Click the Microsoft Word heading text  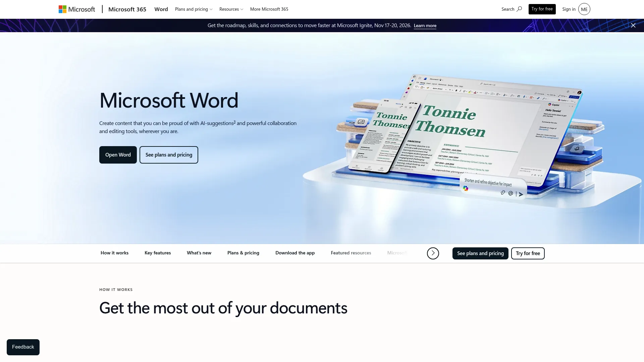tap(169, 100)
